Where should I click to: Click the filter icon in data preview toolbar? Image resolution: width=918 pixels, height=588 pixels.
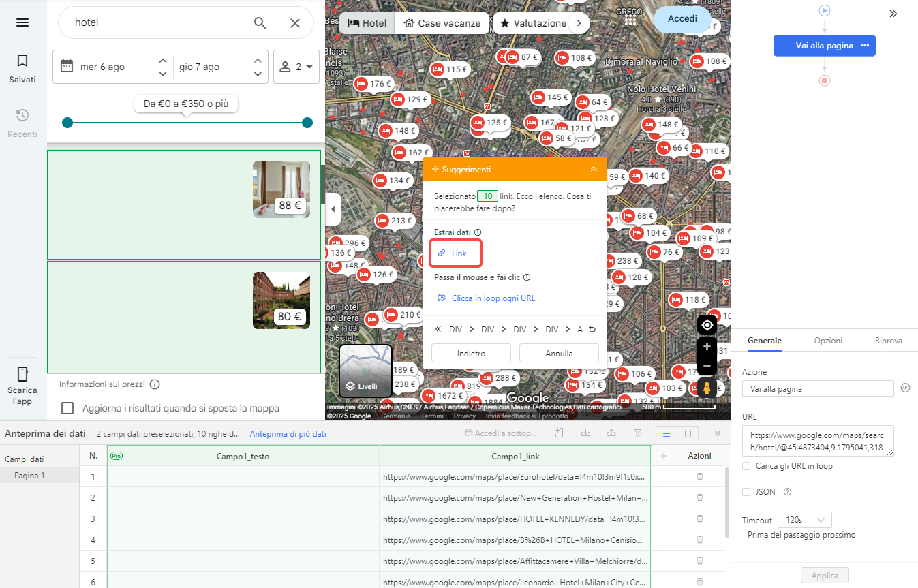point(638,433)
